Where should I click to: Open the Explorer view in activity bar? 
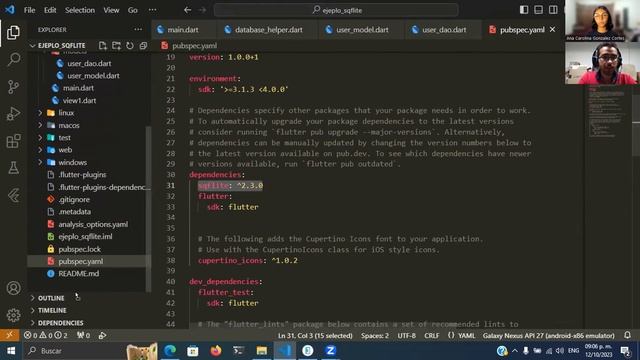[13, 32]
